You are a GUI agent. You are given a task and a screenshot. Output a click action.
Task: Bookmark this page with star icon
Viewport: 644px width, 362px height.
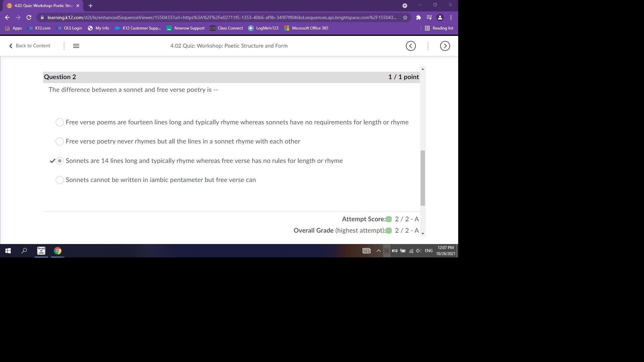405,17
